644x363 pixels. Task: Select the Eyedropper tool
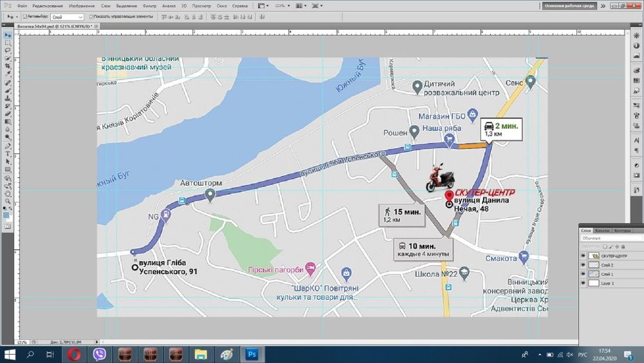point(8,74)
